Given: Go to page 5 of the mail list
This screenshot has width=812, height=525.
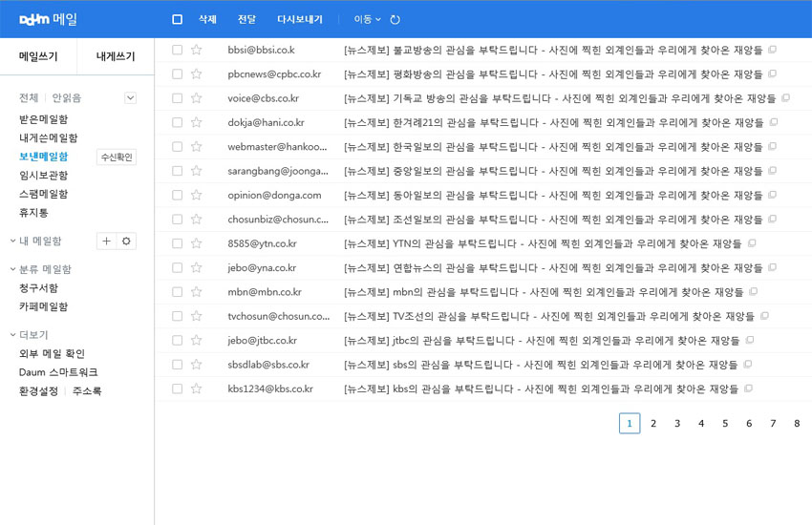Looking at the screenshot, I should (x=725, y=424).
